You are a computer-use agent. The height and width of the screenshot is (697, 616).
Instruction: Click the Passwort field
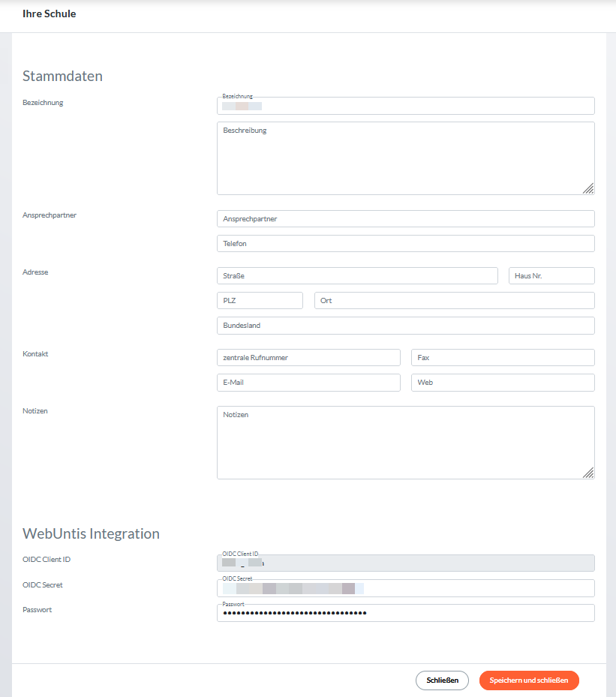click(x=405, y=613)
